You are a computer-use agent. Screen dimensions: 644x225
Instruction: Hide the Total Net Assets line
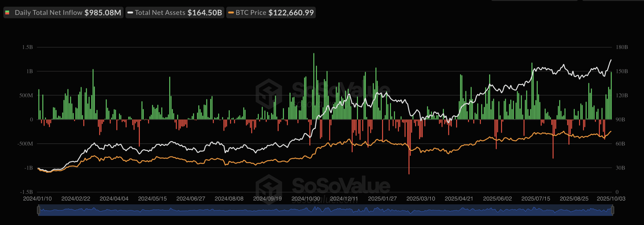160,13
